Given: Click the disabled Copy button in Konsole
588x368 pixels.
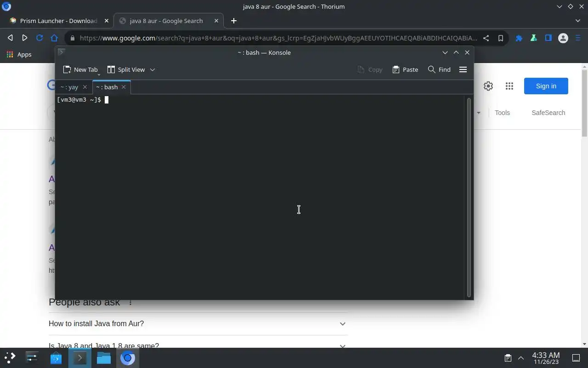Looking at the screenshot, I should (370, 69).
